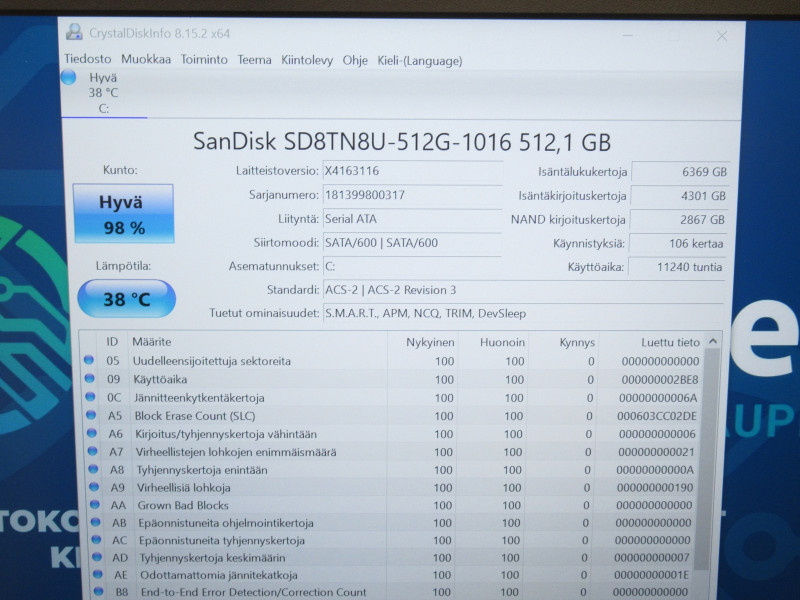Click the Laitteistoversio field X4163116
Screen dimensions: 800x600
[412, 171]
